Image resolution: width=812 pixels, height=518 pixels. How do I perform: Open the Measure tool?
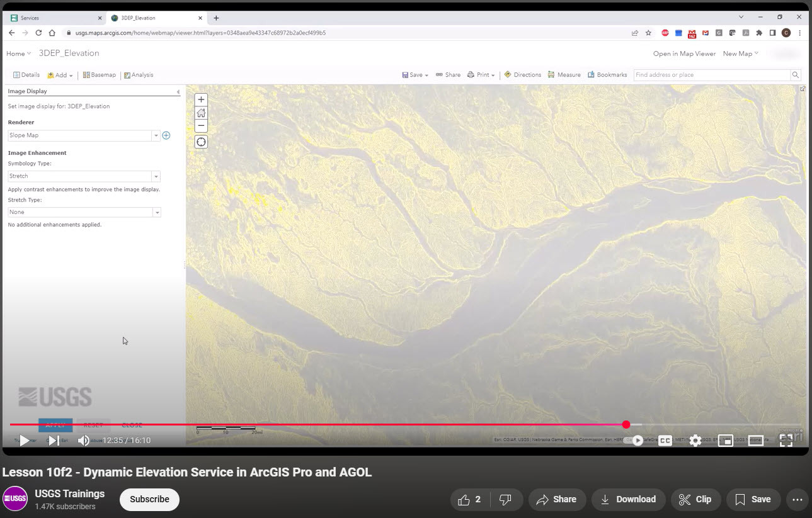[564, 75]
